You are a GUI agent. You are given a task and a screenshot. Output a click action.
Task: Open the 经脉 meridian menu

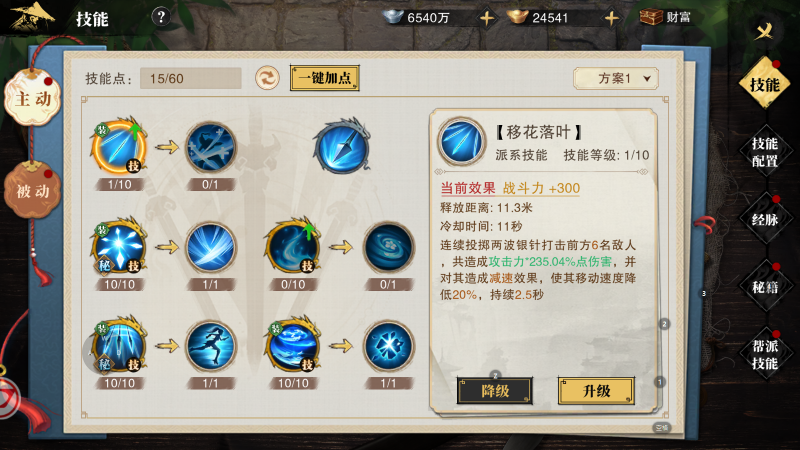coord(764,219)
